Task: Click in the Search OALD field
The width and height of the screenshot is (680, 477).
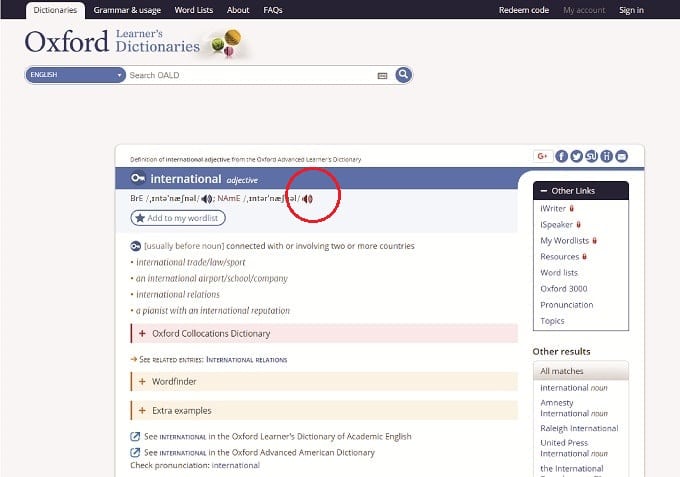Action: (x=252, y=75)
